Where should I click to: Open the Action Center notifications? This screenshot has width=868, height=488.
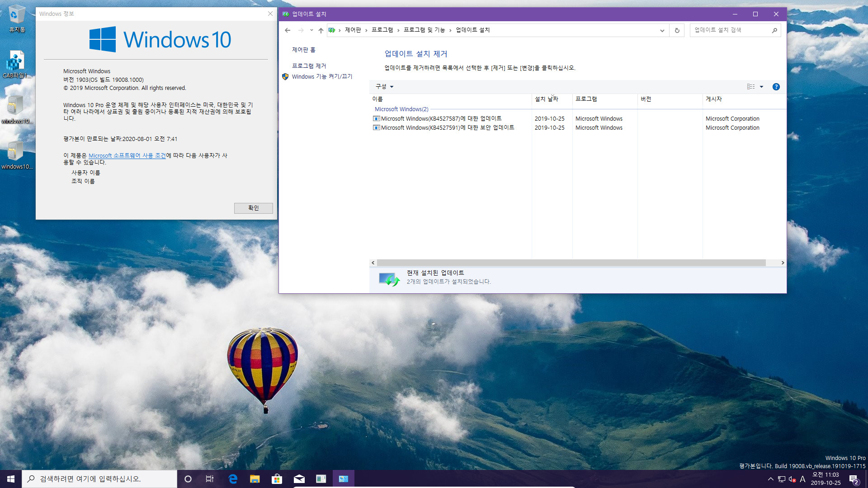[x=854, y=479]
